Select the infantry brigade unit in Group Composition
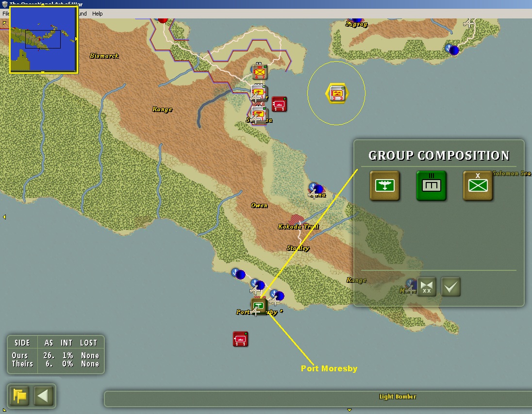The image size is (532, 414). 478,185
